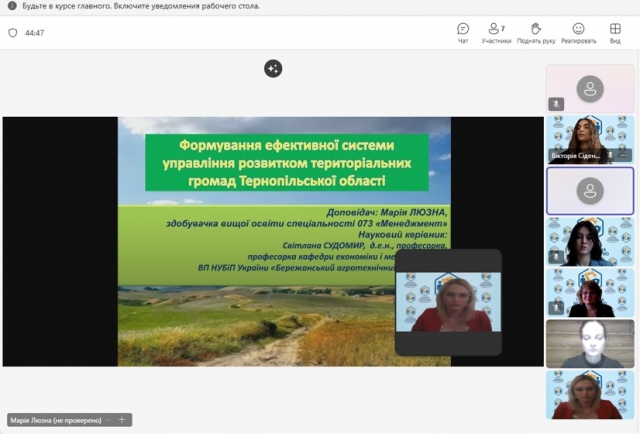Select the highlighted avatar participant tile
640x434 pixels.
[x=590, y=190]
